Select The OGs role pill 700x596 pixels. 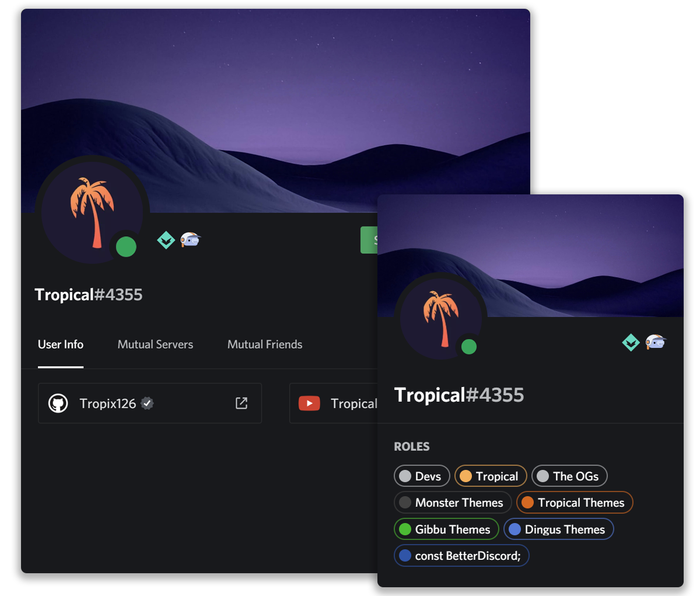click(x=569, y=476)
